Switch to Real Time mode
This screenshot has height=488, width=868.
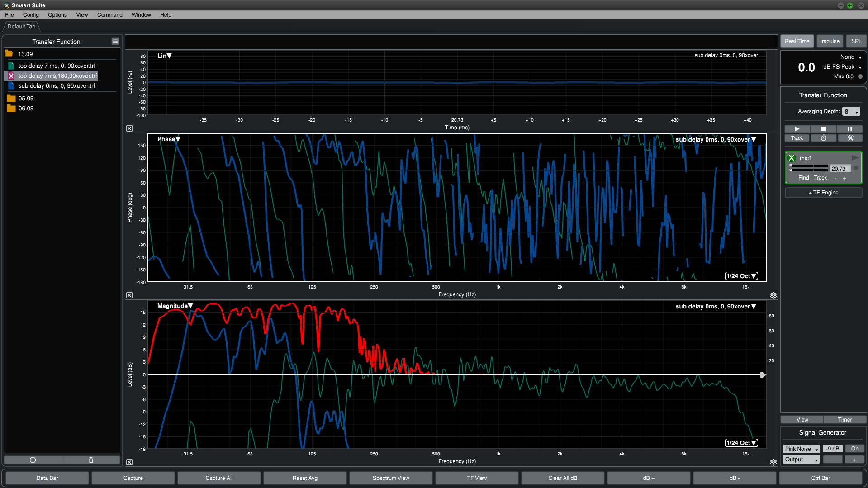797,41
